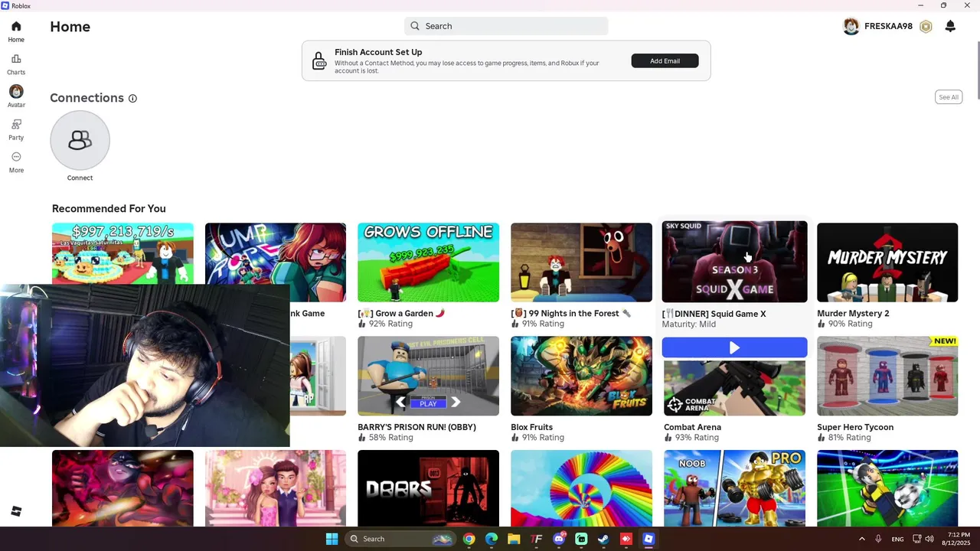Click the Roblox Studio icon in the sidebar
The image size is (980, 551).
16,511
